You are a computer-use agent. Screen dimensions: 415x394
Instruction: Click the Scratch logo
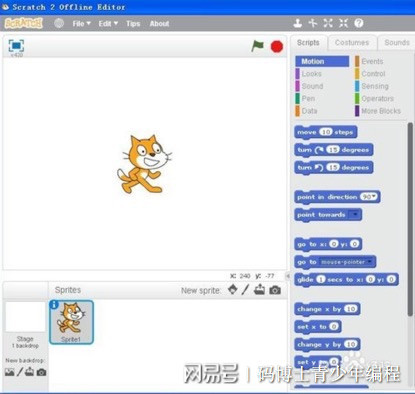point(23,23)
